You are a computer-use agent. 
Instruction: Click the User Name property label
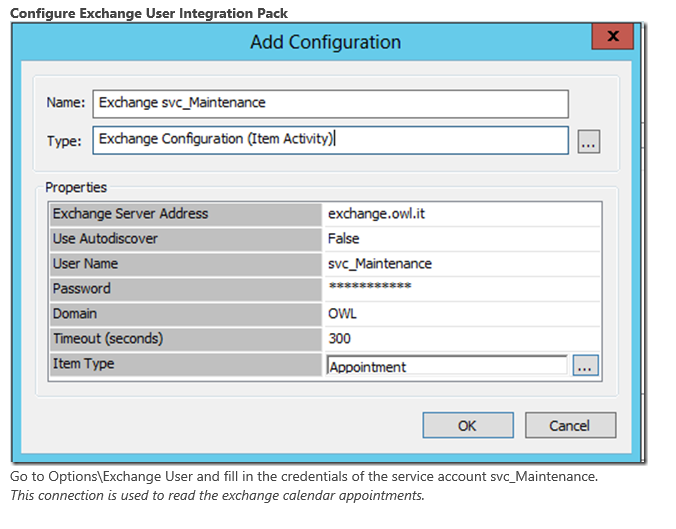tap(186, 264)
